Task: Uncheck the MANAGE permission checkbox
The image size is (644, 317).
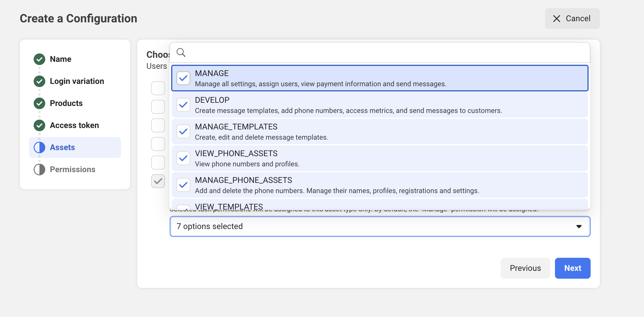Action: click(183, 78)
